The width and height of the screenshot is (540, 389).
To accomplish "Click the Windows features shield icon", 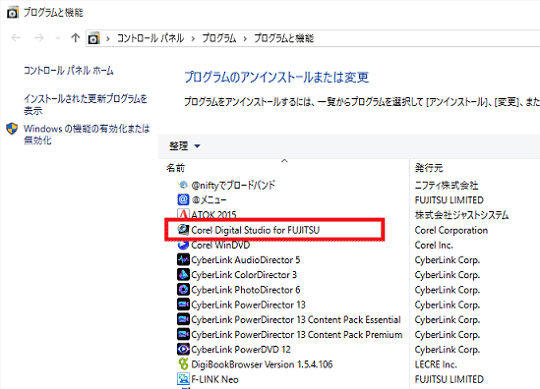I will click(x=12, y=129).
